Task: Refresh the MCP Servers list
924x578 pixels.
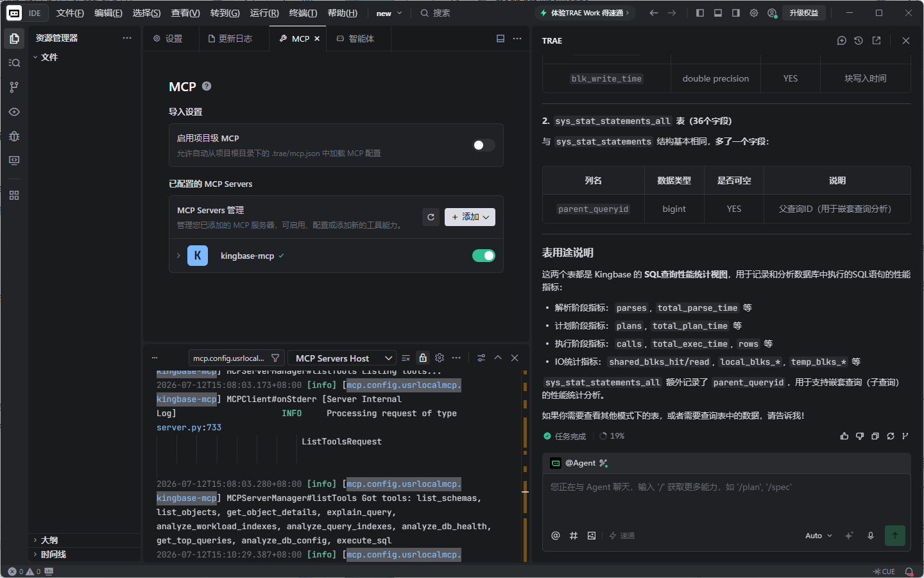Action: click(431, 217)
